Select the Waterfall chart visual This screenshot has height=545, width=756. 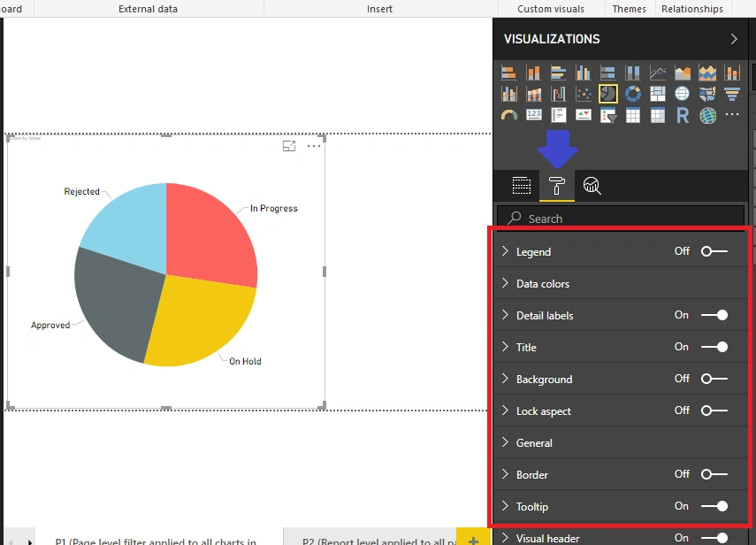tap(558, 94)
